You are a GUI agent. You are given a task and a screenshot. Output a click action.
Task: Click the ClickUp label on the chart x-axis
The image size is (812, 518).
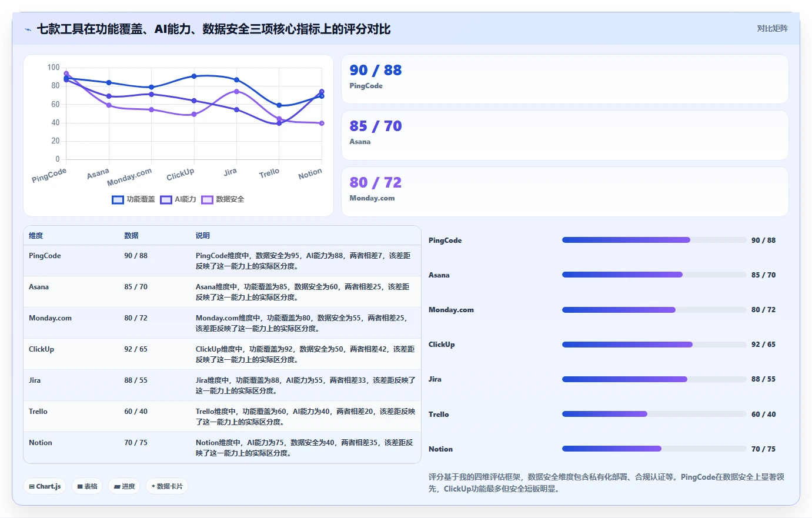180,175
